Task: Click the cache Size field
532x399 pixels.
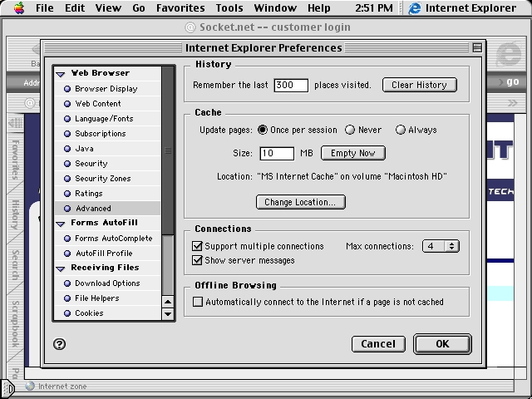Action: (x=277, y=153)
